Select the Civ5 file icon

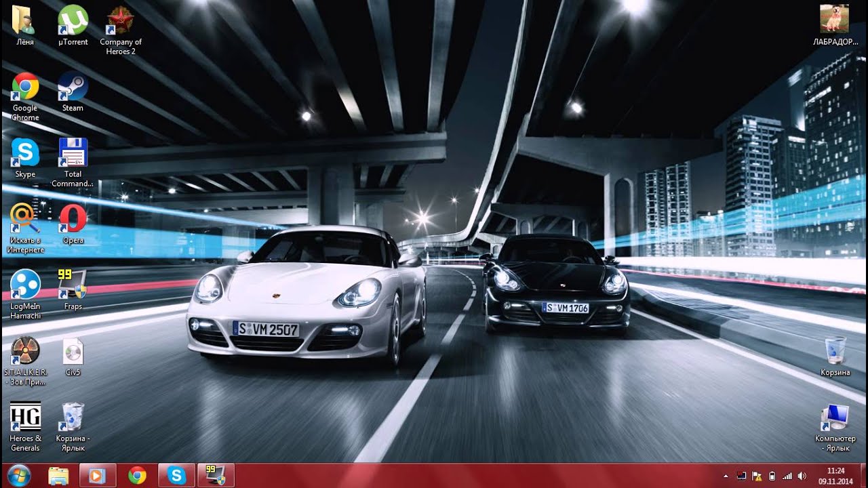[73, 357]
